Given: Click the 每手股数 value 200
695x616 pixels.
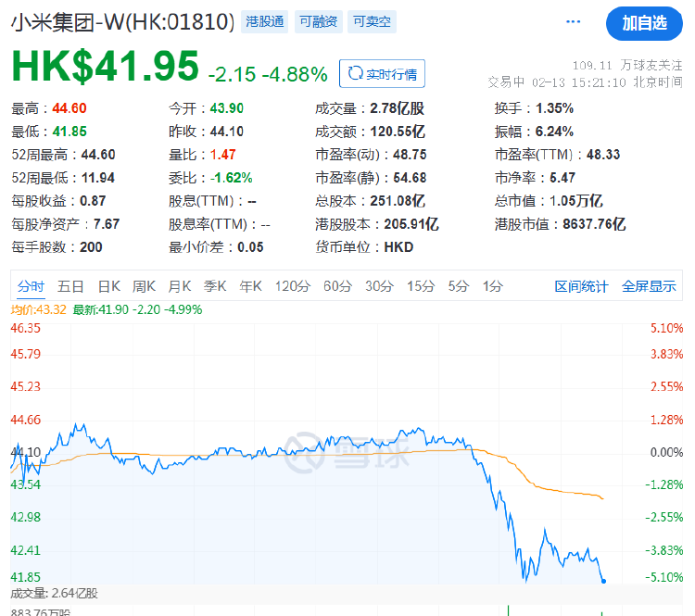Looking at the screenshot, I should tap(91, 246).
